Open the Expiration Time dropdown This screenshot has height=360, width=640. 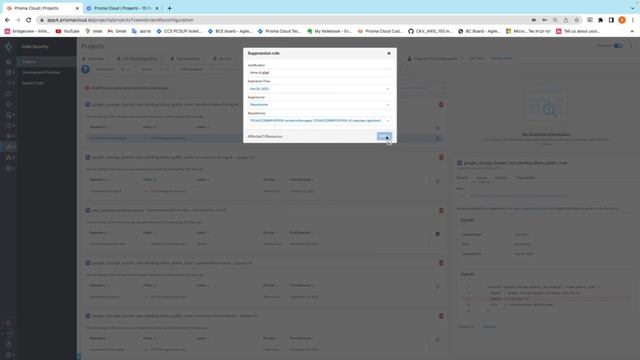[319, 89]
